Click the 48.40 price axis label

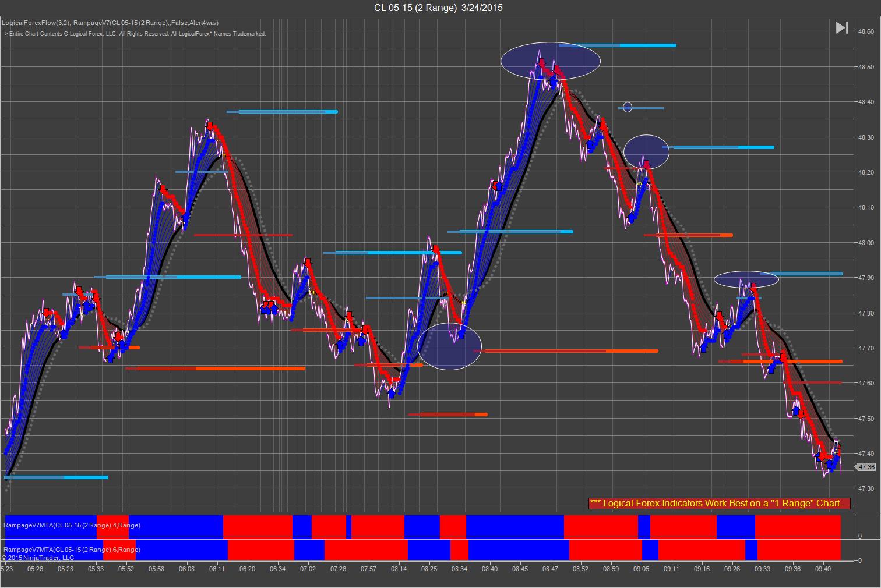pos(865,102)
